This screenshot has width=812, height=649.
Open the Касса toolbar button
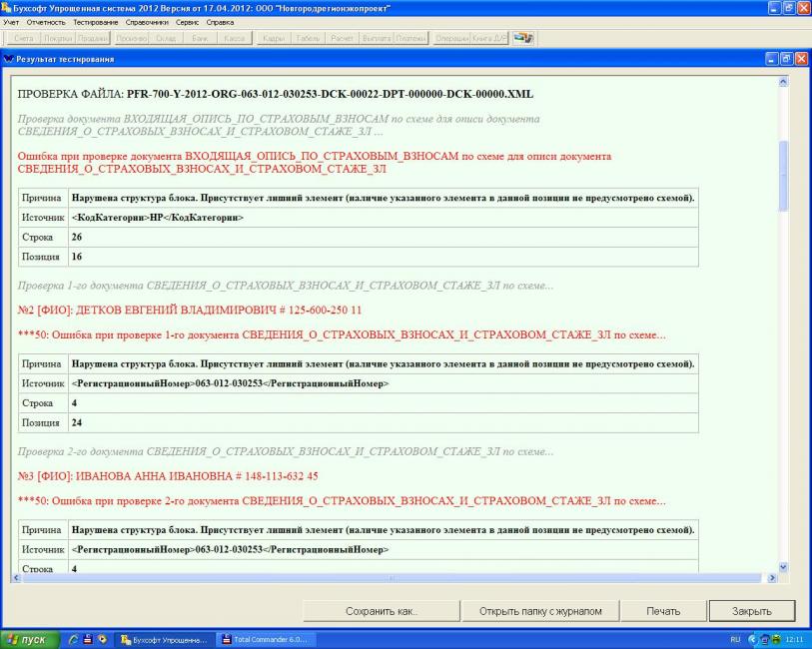pyautogui.click(x=234, y=38)
